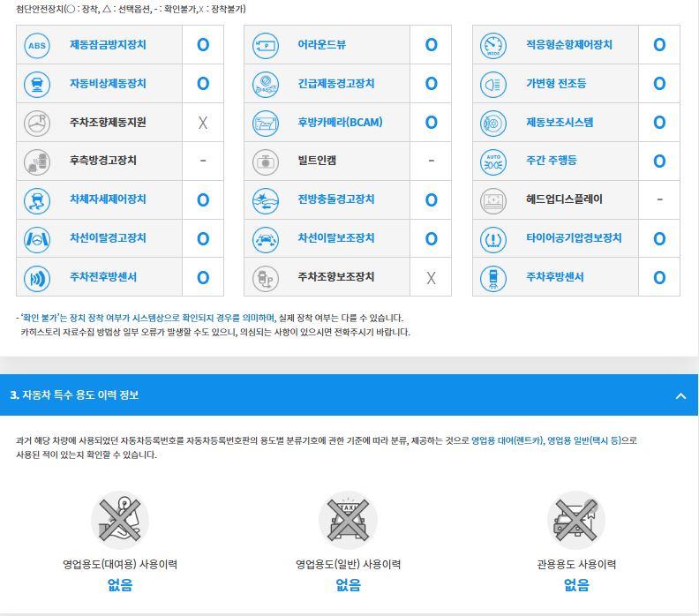Click the 후방카메라(BCAM) icon
This screenshot has height=616, width=699.
tap(266, 123)
